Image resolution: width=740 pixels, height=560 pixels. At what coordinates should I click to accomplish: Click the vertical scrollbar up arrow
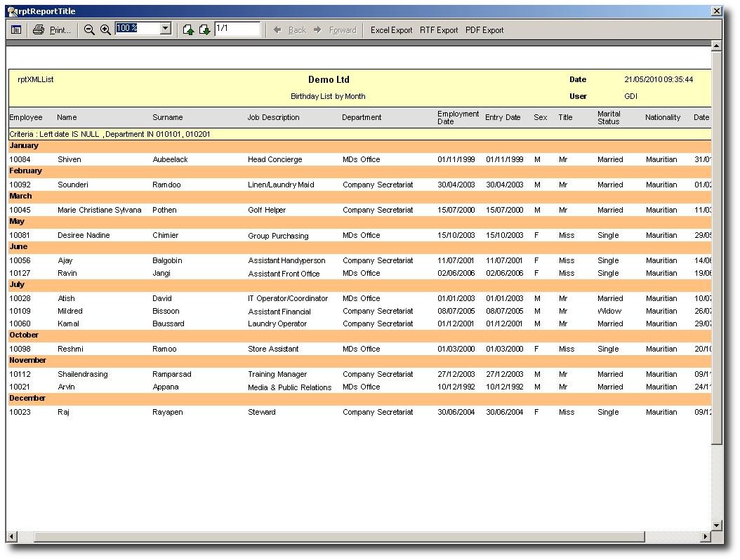pos(716,46)
